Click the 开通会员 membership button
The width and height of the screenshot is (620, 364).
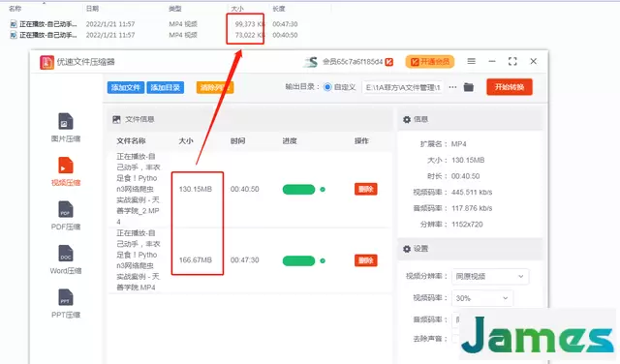click(x=430, y=62)
